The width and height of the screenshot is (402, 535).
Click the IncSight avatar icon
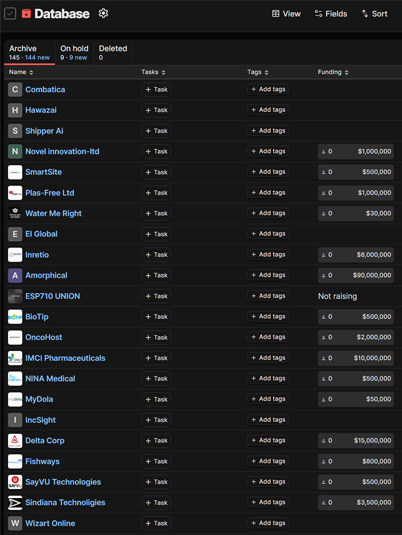[15, 420]
